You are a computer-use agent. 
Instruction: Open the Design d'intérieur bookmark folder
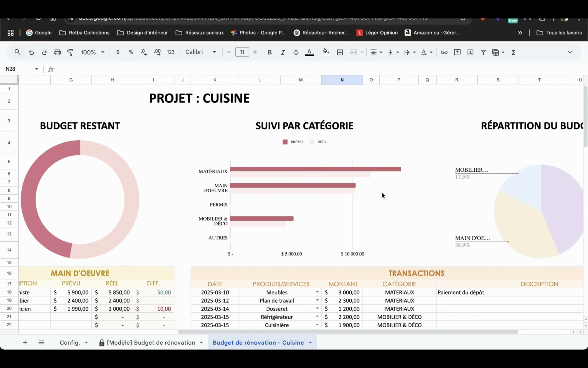coord(143,33)
